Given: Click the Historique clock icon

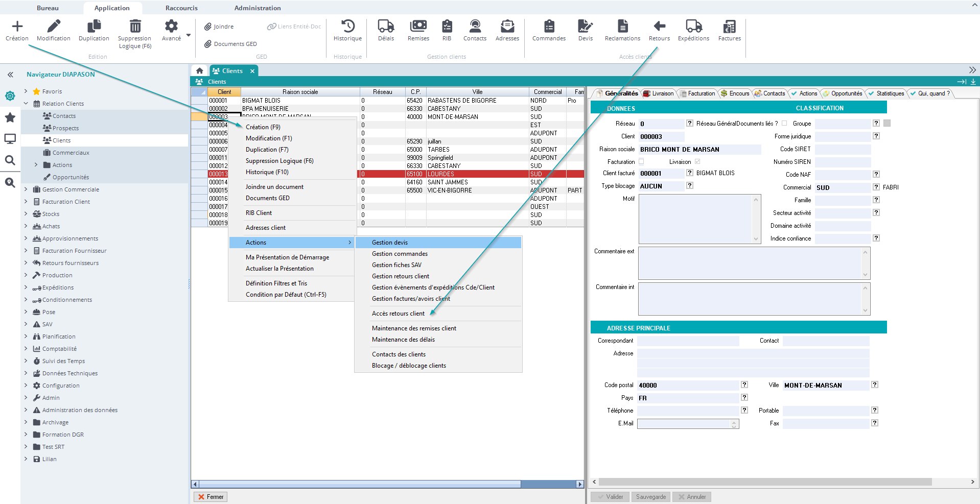Looking at the screenshot, I should [x=347, y=27].
